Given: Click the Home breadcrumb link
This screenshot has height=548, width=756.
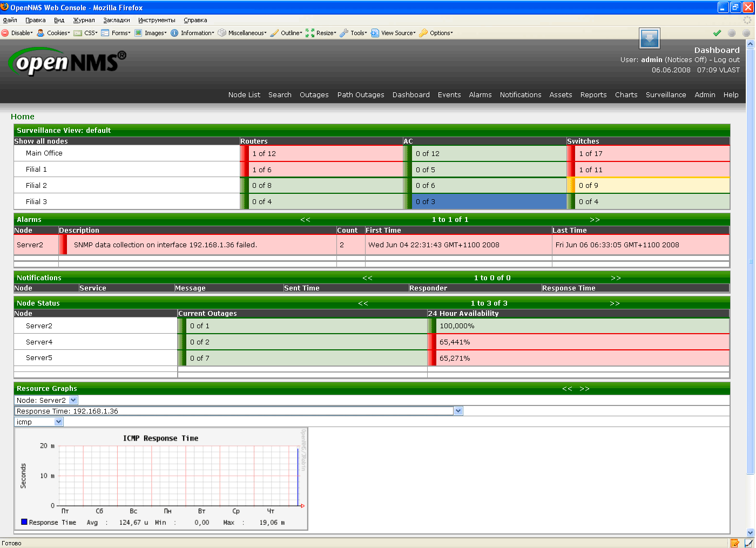Looking at the screenshot, I should (x=23, y=117).
